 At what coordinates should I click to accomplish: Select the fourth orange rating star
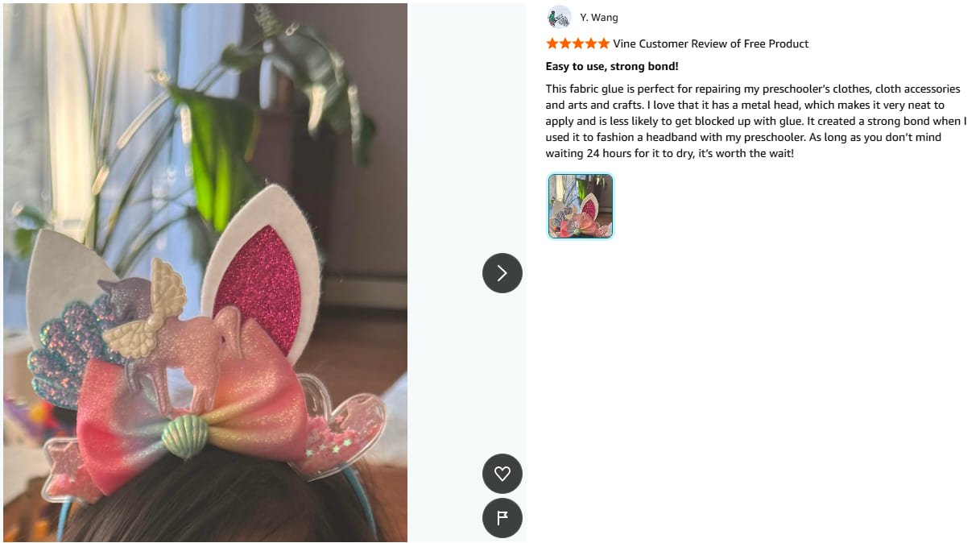pos(591,44)
